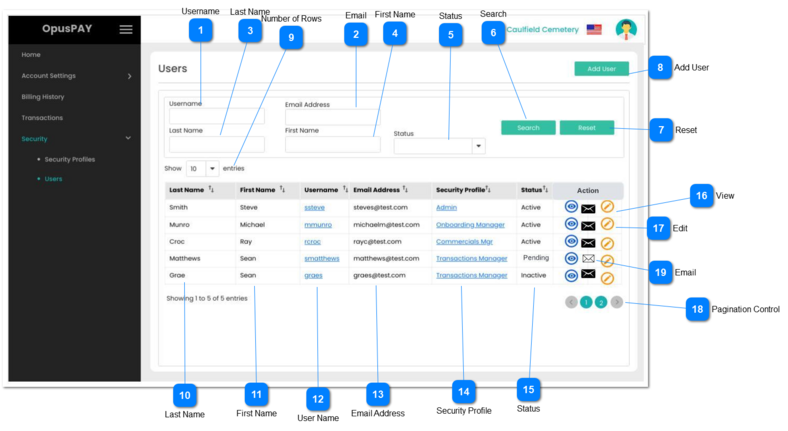The height and width of the screenshot is (431, 788).
Task: Edit Ray Croc's user with pencil icon
Action: tap(607, 242)
